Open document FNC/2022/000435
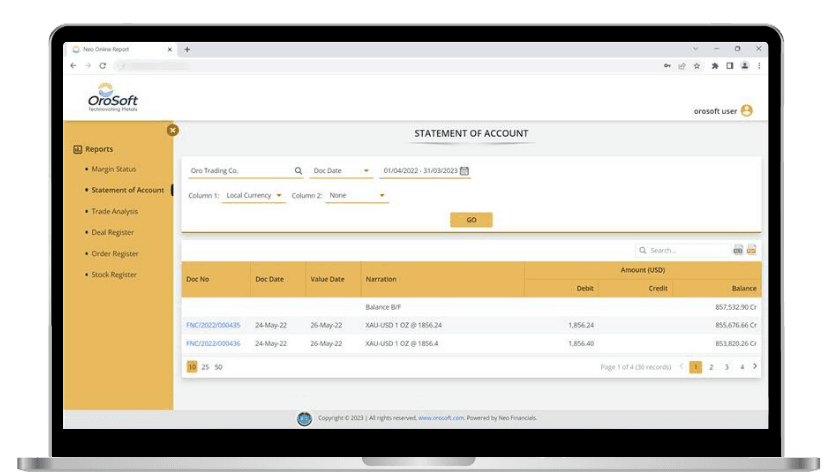The height and width of the screenshot is (472, 840). [x=213, y=325]
